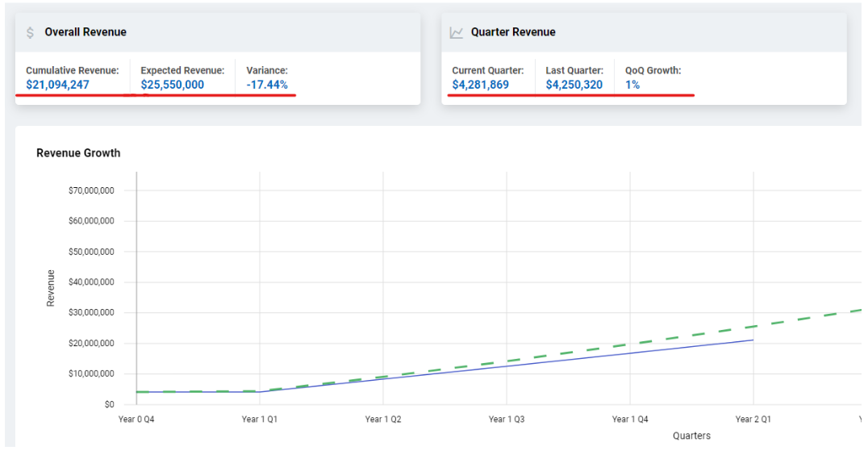Click the $0 axis label
The image size is (868, 455).
109,405
